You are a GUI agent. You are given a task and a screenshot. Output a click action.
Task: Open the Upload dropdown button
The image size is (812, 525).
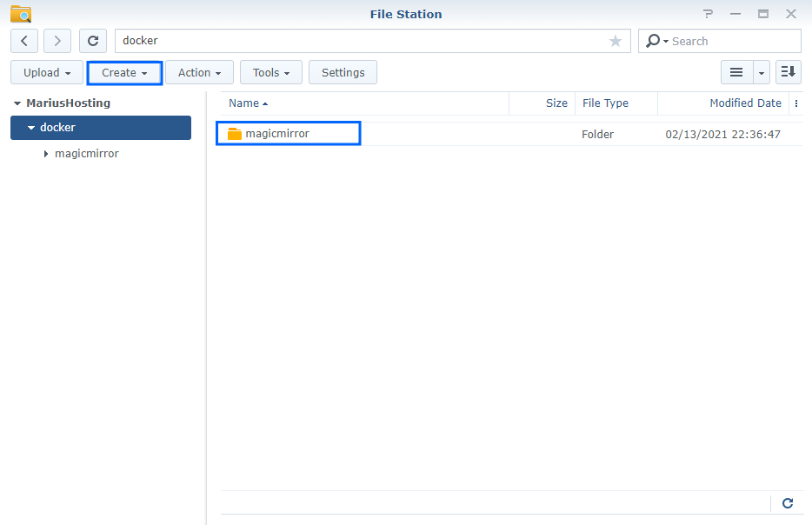(x=46, y=72)
